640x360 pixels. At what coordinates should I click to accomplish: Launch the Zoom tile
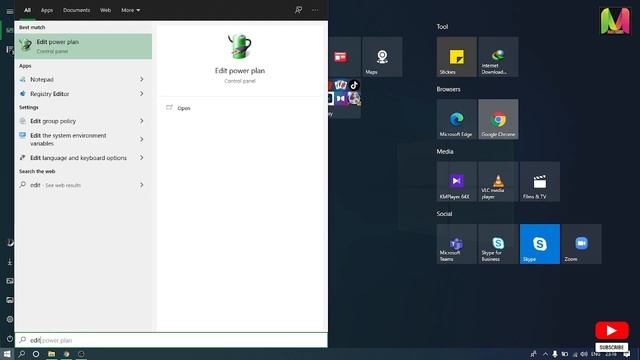click(x=581, y=244)
